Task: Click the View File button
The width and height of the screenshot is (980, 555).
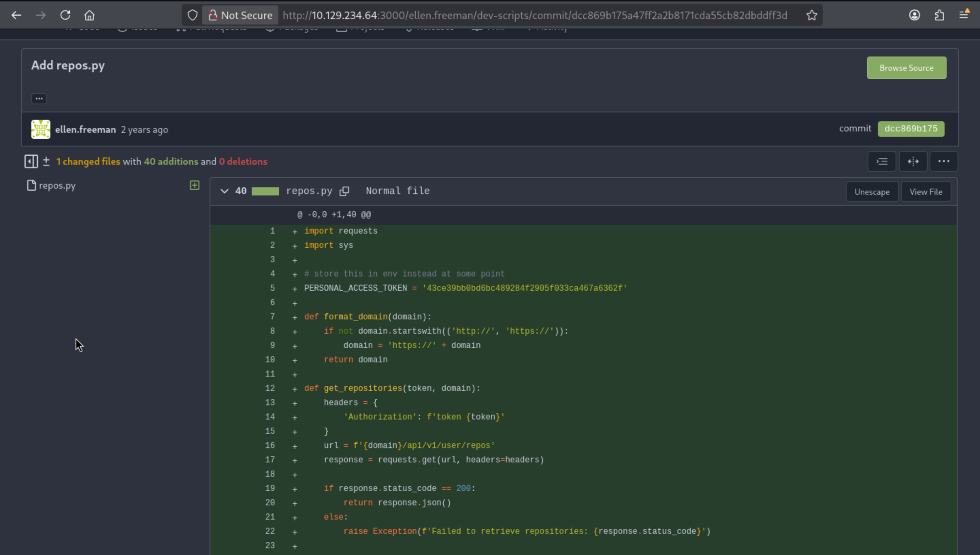Action: pyautogui.click(x=926, y=192)
